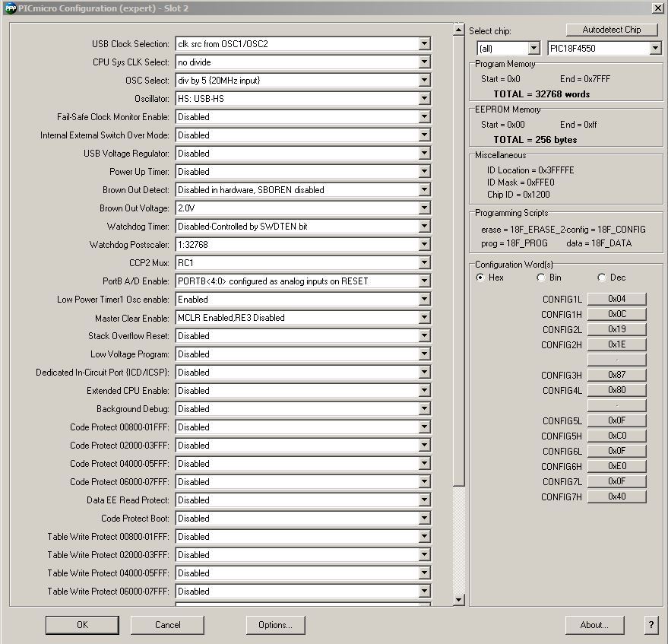Click the CONFIG2L value 0x19
Viewport: 668px width, 644px height.
point(616,329)
